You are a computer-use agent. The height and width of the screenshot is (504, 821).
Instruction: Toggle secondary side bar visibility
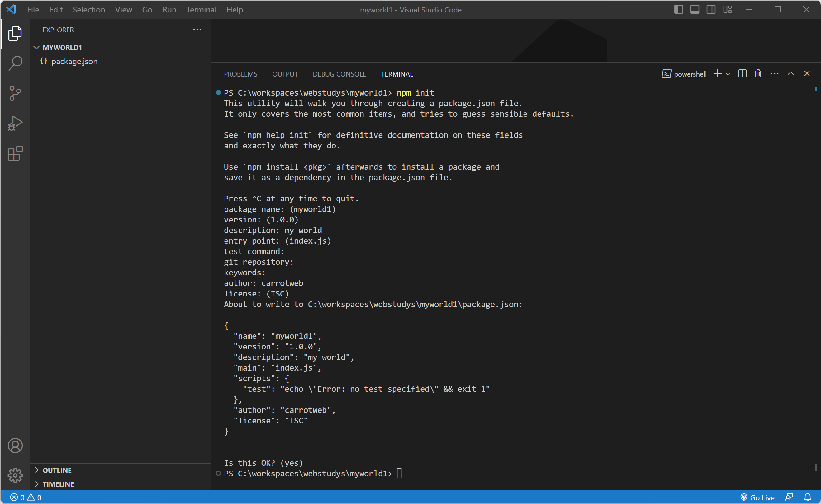point(711,10)
